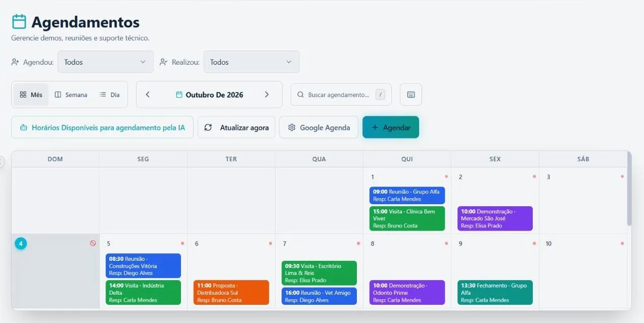The image size is (644, 323).
Task: Open 11:00 Proposta Distribuidora Sul event
Action: pos(231,293)
